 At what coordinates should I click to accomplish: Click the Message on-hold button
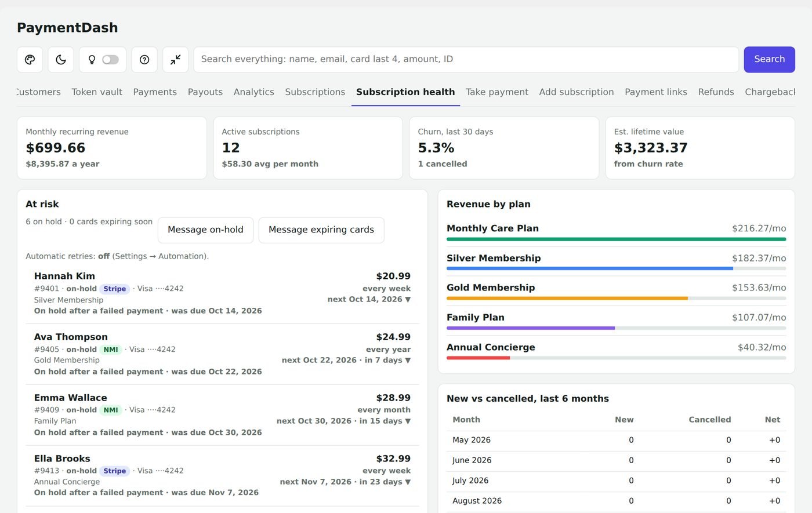click(205, 230)
